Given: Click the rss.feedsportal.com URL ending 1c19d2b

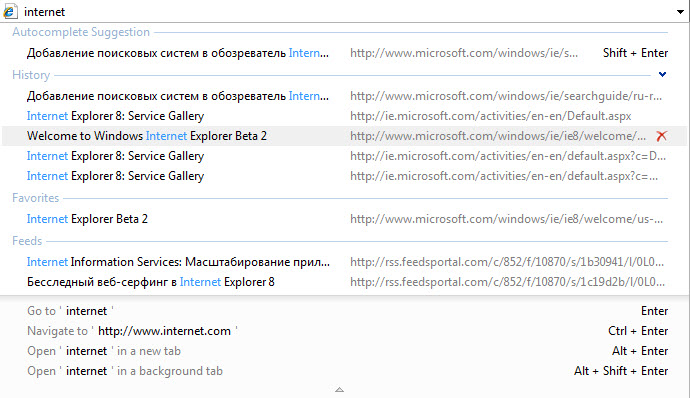Looking at the screenshot, I should click(x=507, y=282).
